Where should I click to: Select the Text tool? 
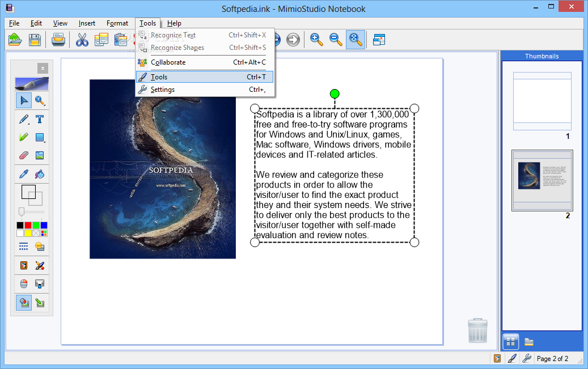click(40, 119)
